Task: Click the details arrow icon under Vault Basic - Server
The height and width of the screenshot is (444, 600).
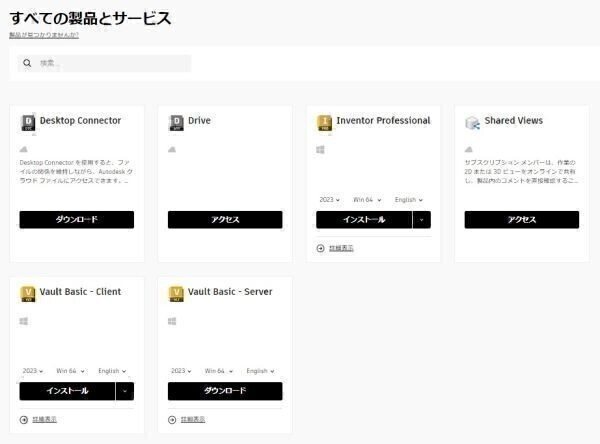Action: click(172, 420)
